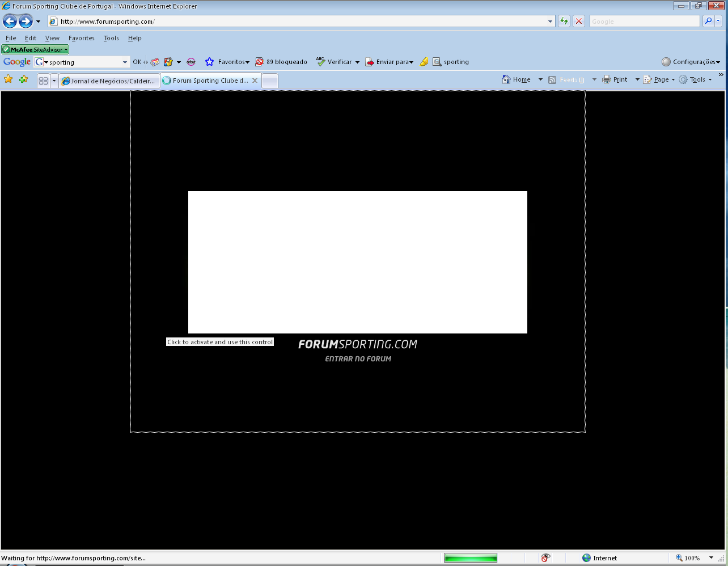Open Favoritos bookmarks star on Google toolbar
This screenshot has height=566, width=728.
(x=227, y=62)
